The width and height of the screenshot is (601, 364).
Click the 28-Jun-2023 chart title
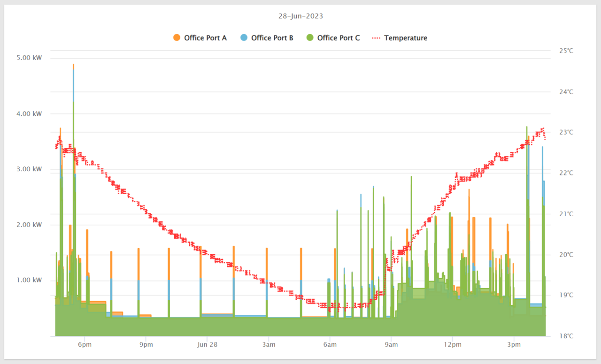click(300, 16)
